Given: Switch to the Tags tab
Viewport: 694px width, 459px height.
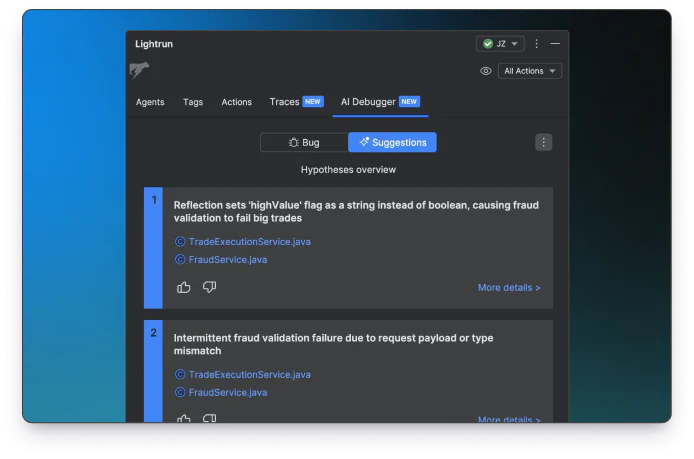Looking at the screenshot, I should (x=193, y=102).
